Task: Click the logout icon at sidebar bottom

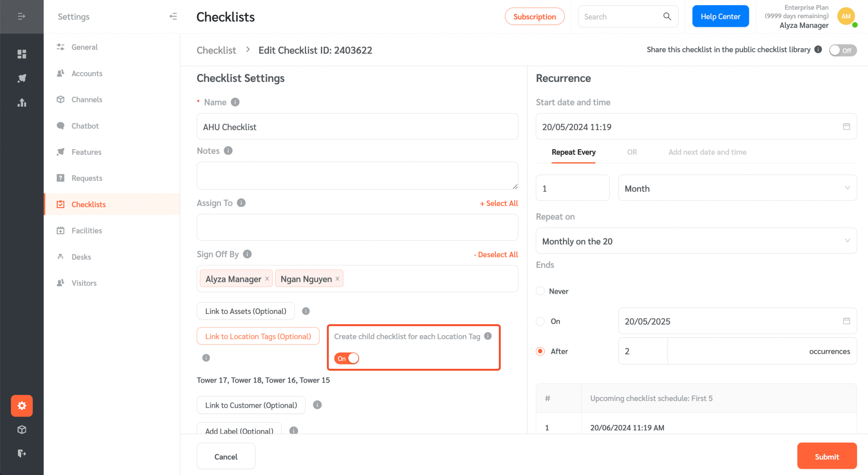Action: click(x=22, y=453)
